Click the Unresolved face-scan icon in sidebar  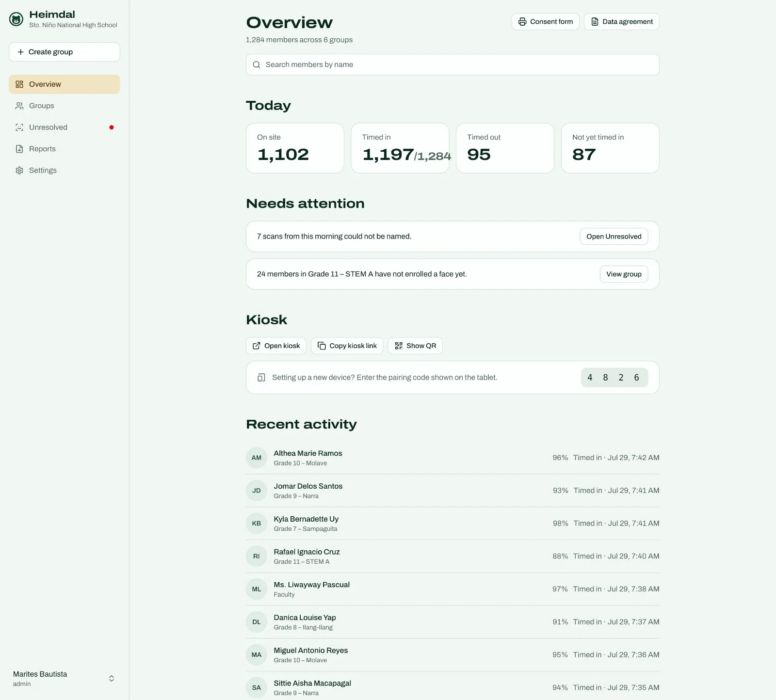pos(19,127)
